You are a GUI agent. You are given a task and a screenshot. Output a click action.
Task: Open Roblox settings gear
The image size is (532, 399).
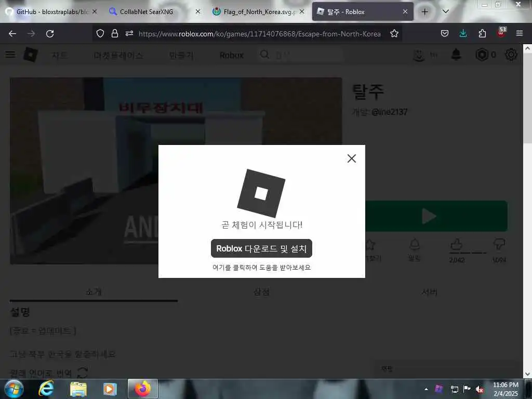(x=511, y=55)
